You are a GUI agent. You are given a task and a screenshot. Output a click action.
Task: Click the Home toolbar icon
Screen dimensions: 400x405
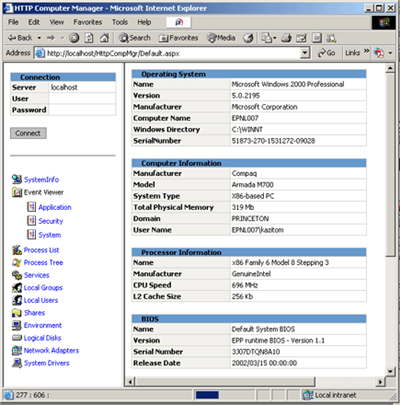point(104,38)
